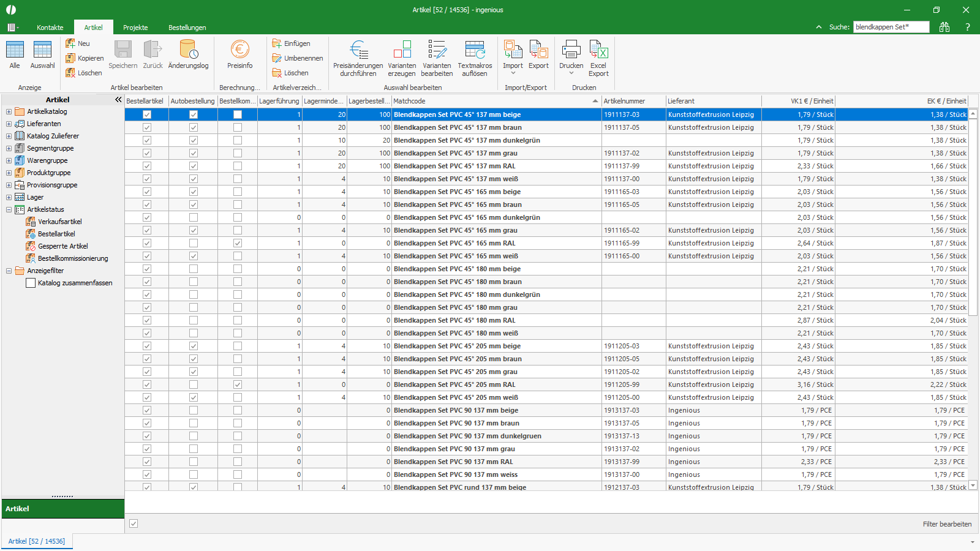Toggle Bestellkommissionierung checkbox in selected first row

click(x=238, y=114)
